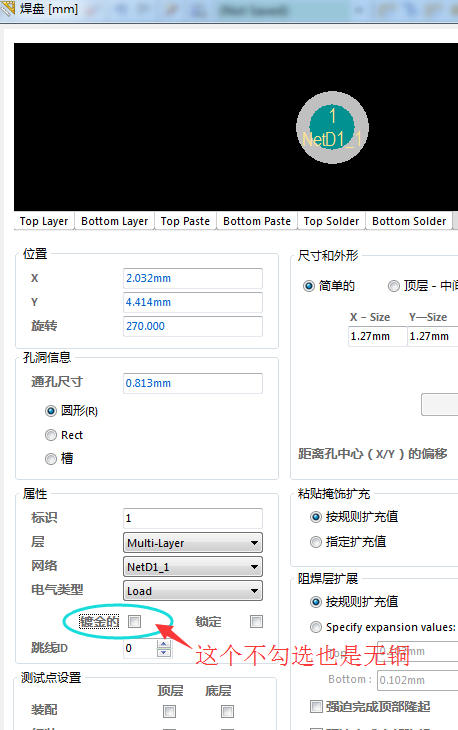Check 强迫完成顶部隆起 option
Viewport: 458px width, 730px height.
[316, 706]
